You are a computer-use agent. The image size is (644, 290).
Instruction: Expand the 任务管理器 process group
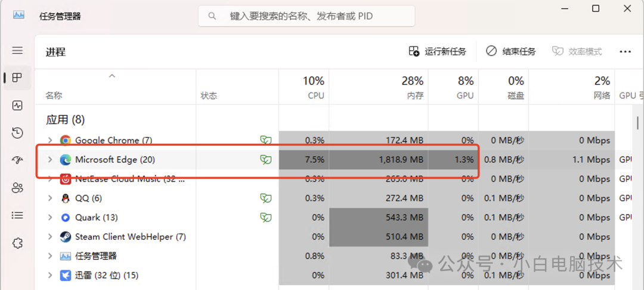(49, 256)
